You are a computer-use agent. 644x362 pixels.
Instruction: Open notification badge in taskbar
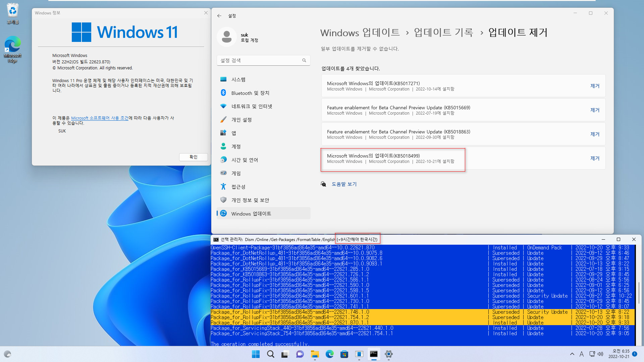635,354
